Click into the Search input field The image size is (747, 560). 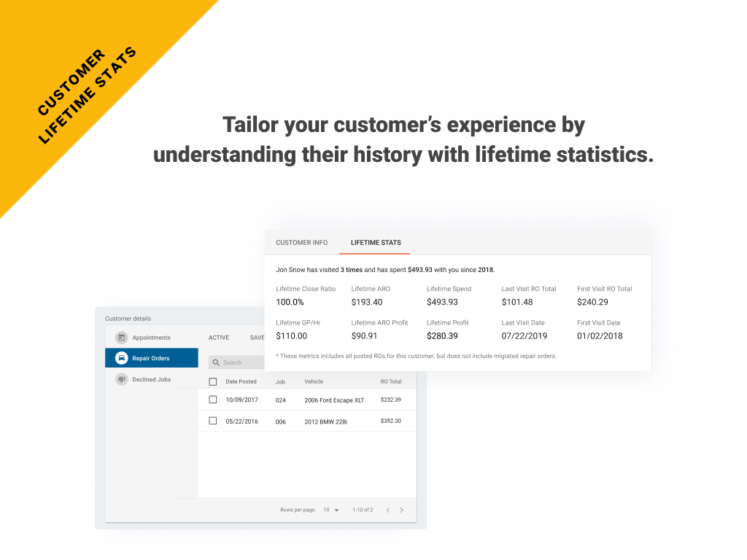click(241, 362)
